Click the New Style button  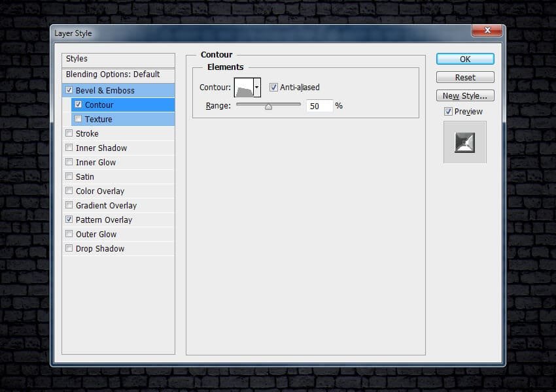click(x=465, y=95)
